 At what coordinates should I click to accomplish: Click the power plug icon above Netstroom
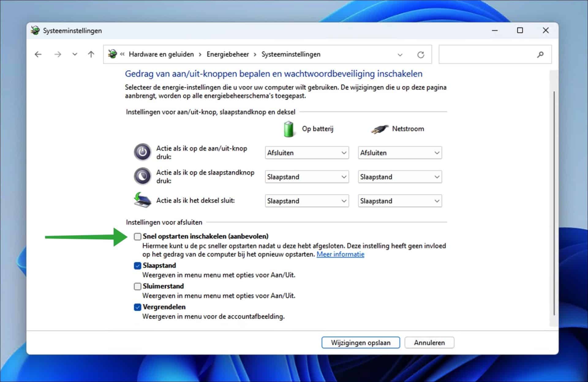(379, 129)
